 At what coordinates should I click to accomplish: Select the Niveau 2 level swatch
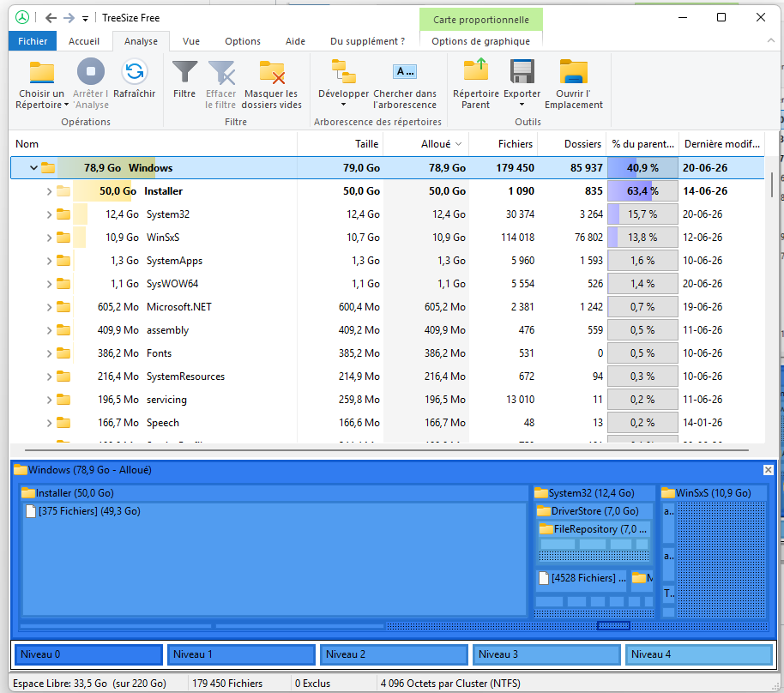coord(394,654)
